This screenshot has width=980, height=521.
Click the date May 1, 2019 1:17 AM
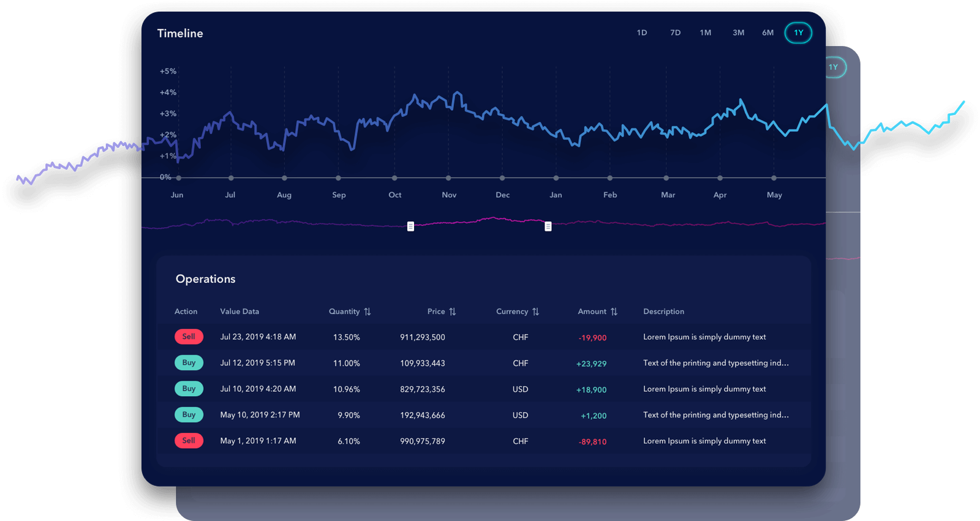pos(258,441)
